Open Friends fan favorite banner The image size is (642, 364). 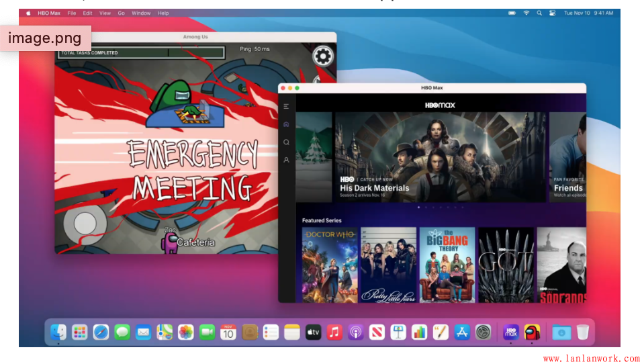[567, 157]
